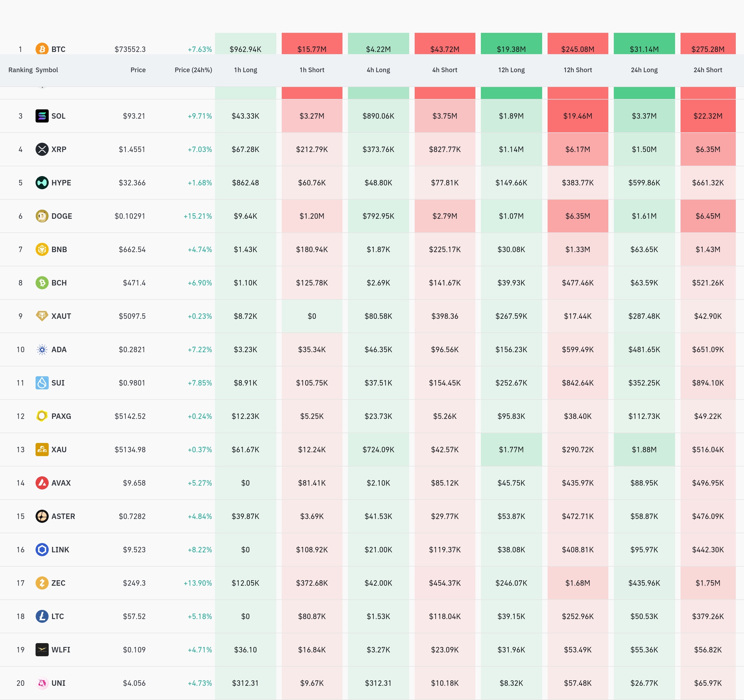Click the LINK Chainlink hexagon icon
744x700 pixels.
(x=42, y=550)
